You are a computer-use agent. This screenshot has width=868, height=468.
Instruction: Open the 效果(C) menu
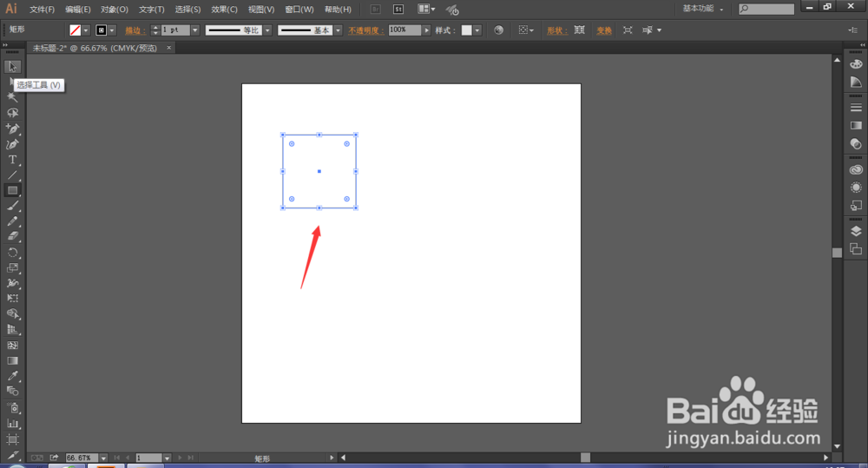pyautogui.click(x=224, y=10)
